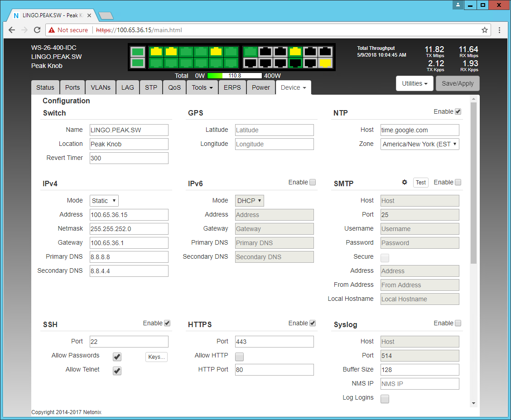Open the Power tab
Screen dimensions: 511x420
pyautogui.click(x=260, y=87)
